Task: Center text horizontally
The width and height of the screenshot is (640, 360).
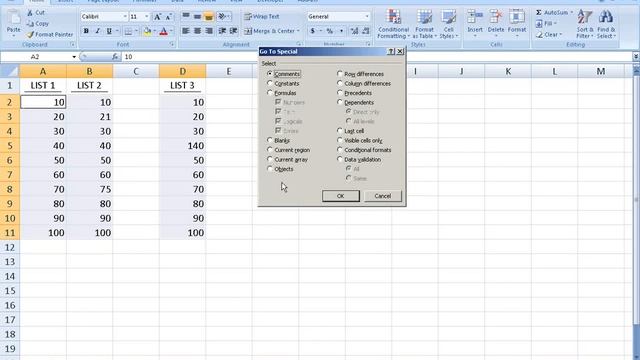Action: [x=197, y=31]
